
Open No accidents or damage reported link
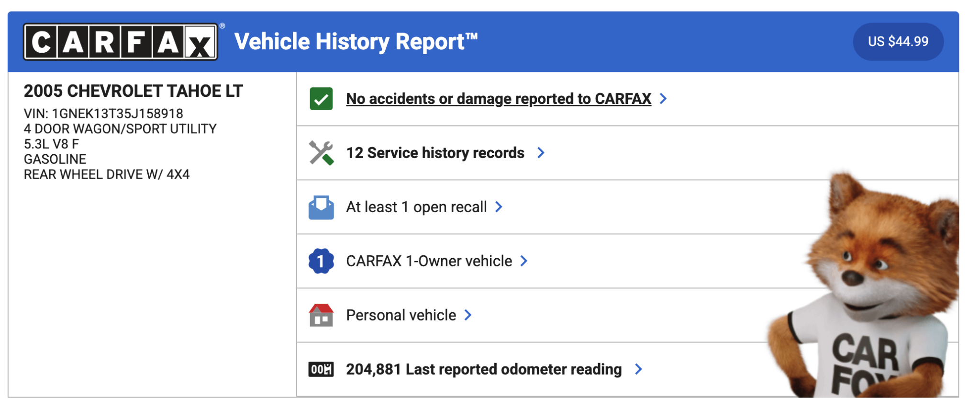pos(498,99)
